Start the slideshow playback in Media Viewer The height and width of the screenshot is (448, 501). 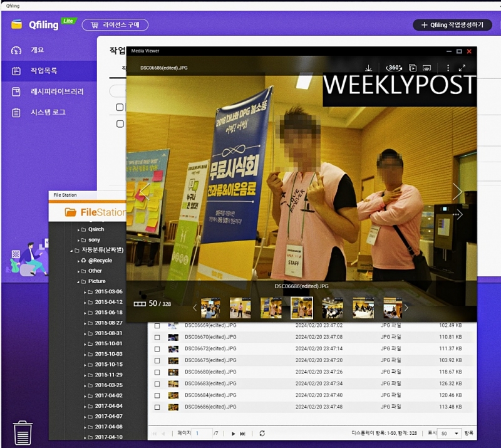click(413, 68)
